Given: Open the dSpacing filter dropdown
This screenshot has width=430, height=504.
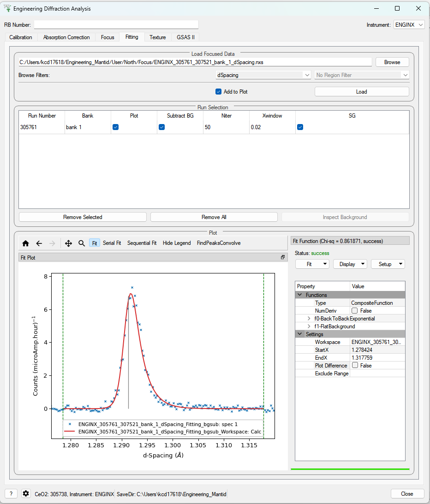Looking at the screenshot, I should (x=263, y=75).
